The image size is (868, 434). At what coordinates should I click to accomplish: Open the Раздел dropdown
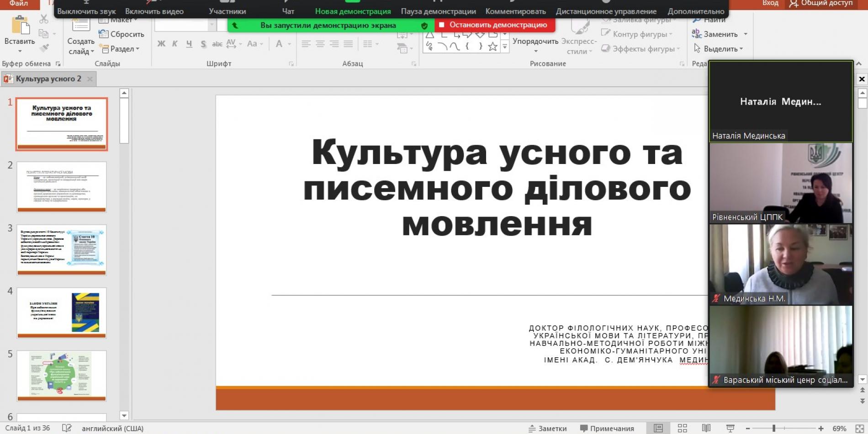(x=119, y=49)
